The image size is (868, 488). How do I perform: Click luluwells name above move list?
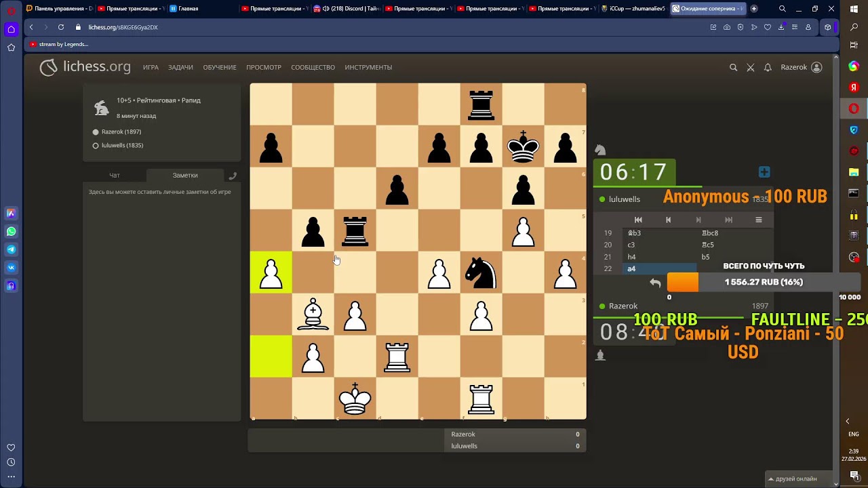(x=625, y=199)
